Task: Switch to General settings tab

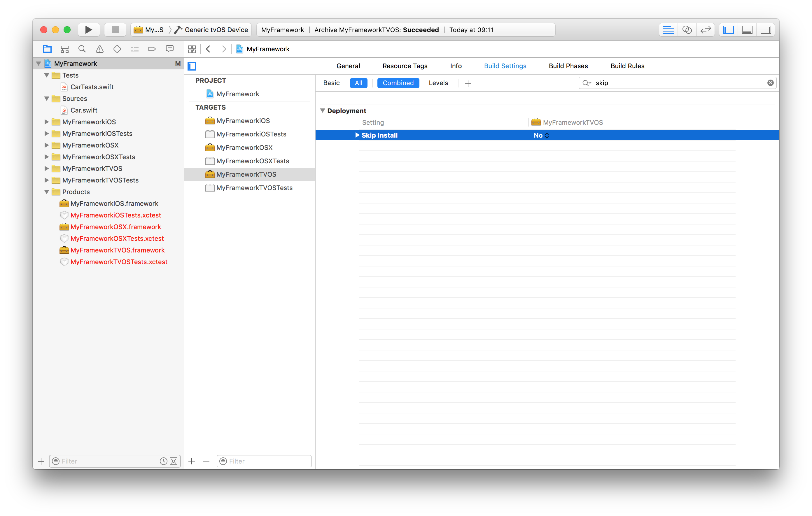Action: (x=347, y=66)
